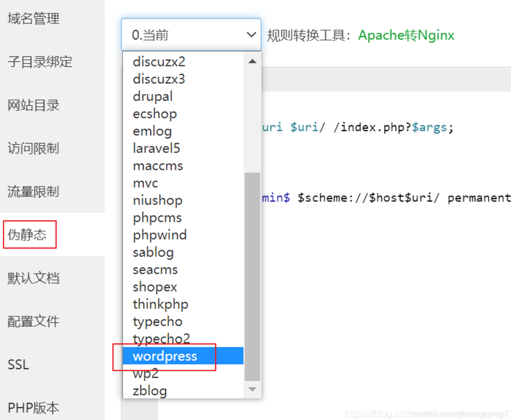Switch to the PHP版本 tab

tap(34, 408)
